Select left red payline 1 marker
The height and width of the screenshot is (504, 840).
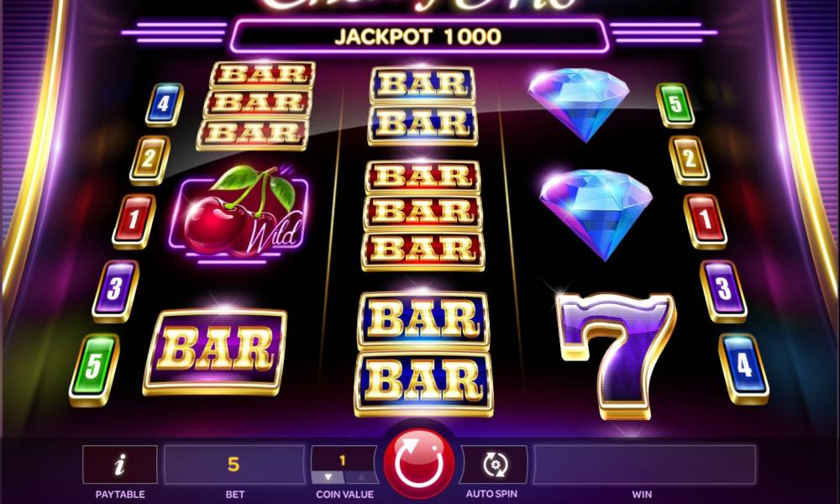pos(134,221)
